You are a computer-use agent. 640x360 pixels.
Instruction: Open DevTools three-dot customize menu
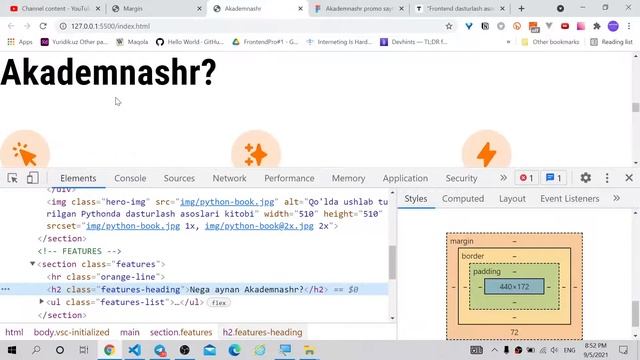click(x=607, y=178)
